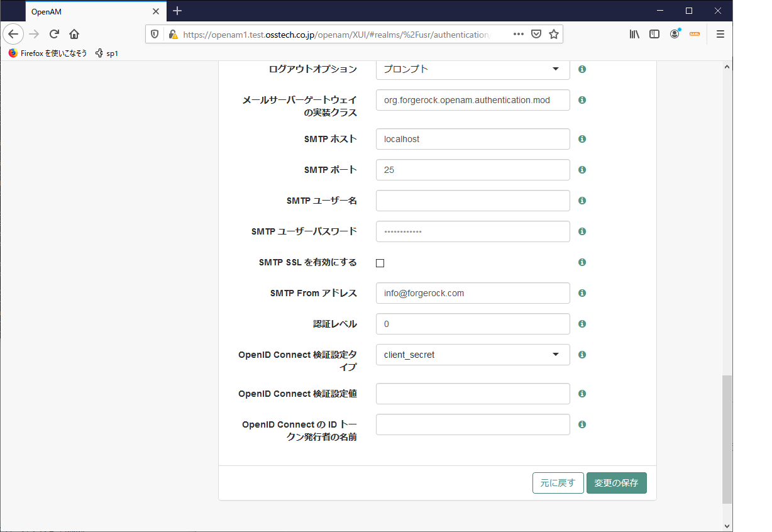This screenshot has width=772, height=532.
Task: Open the ログアウトオプション dropdown
Action: [472, 69]
